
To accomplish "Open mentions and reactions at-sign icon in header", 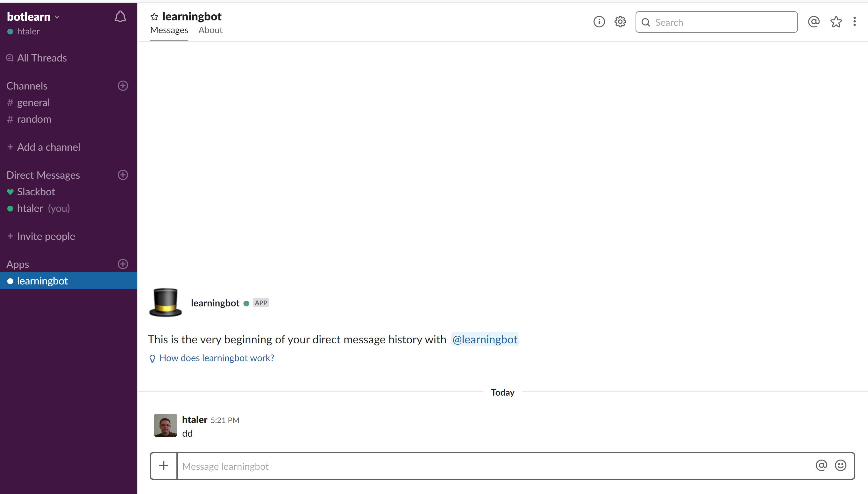I will tap(814, 22).
